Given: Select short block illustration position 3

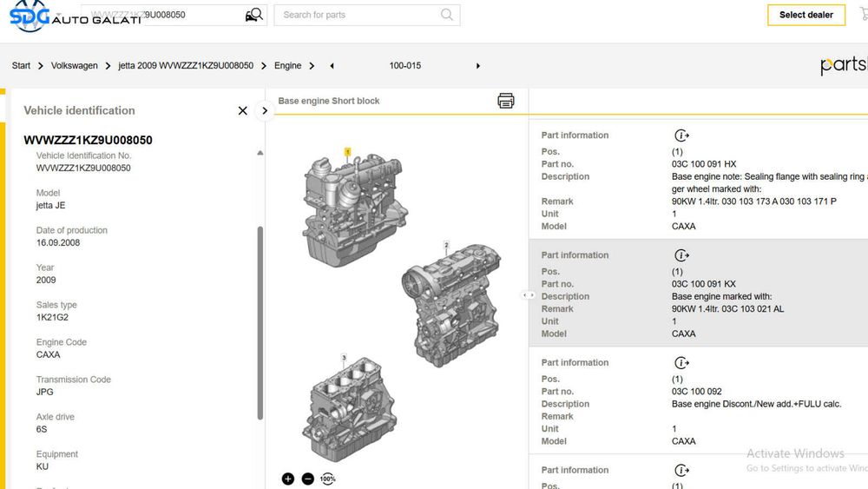Looking at the screenshot, I should pyautogui.click(x=349, y=410).
